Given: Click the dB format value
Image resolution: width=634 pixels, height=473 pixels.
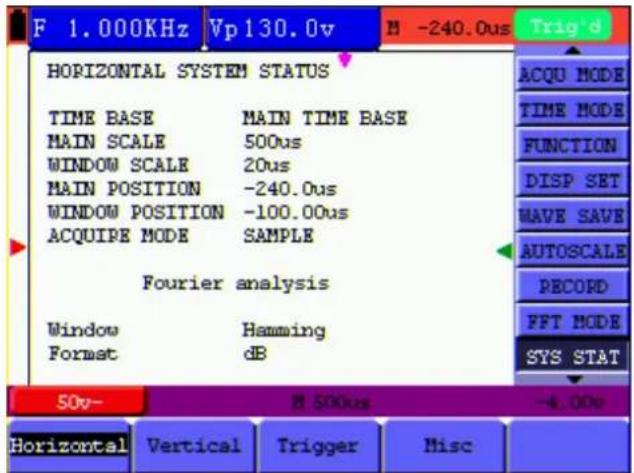Looking at the screenshot, I should [255, 354].
